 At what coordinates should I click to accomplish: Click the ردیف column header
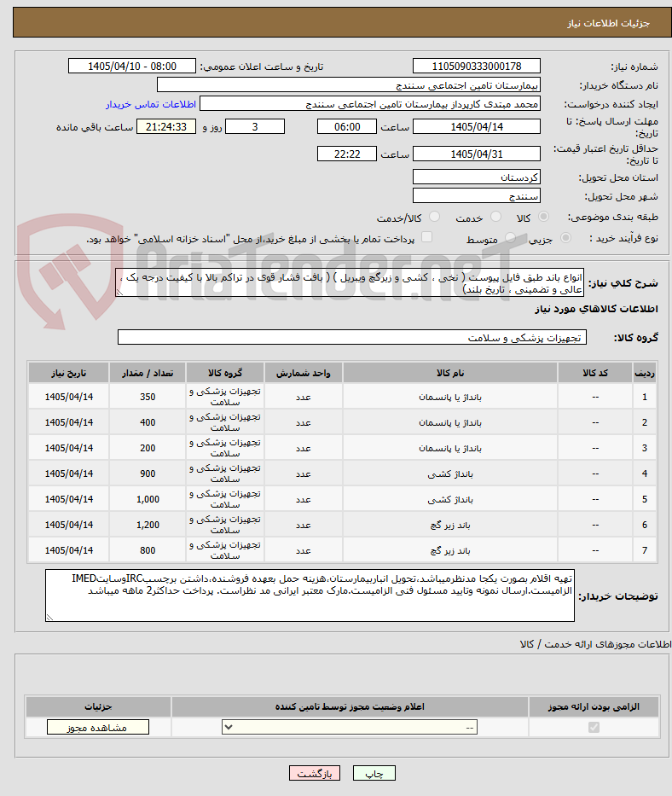point(645,373)
